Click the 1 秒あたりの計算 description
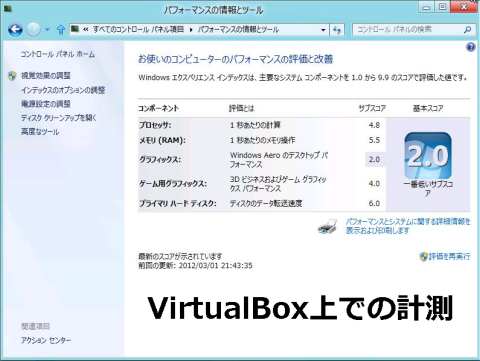The height and width of the screenshot is (361, 480). point(255,125)
